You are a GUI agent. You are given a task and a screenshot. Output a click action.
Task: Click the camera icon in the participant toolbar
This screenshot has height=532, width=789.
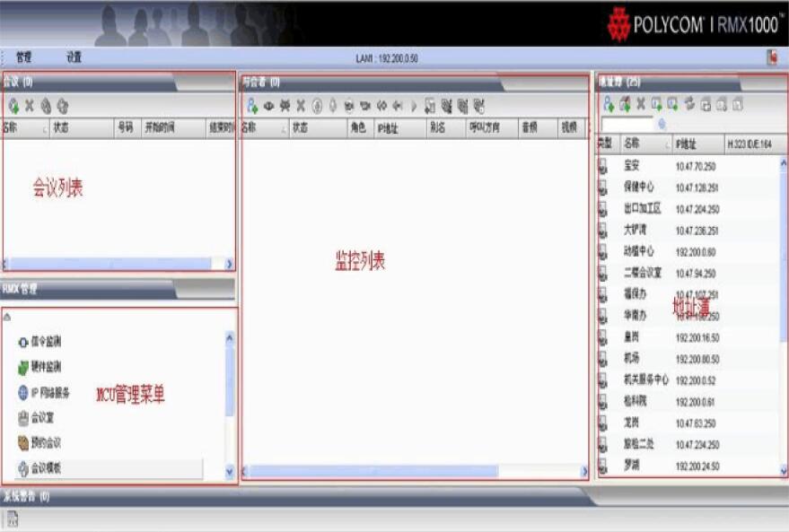(x=346, y=105)
